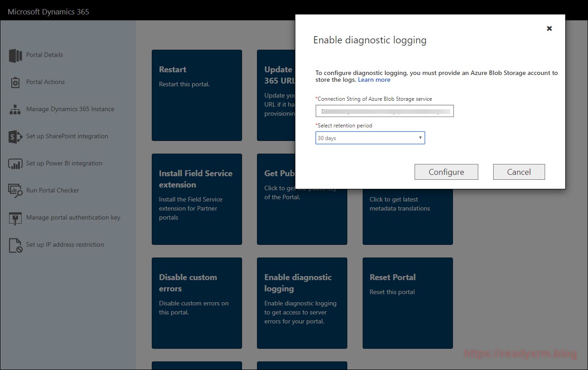Click the IP address restriction icon
The image size is (588, 370).
tap(15, 245)
